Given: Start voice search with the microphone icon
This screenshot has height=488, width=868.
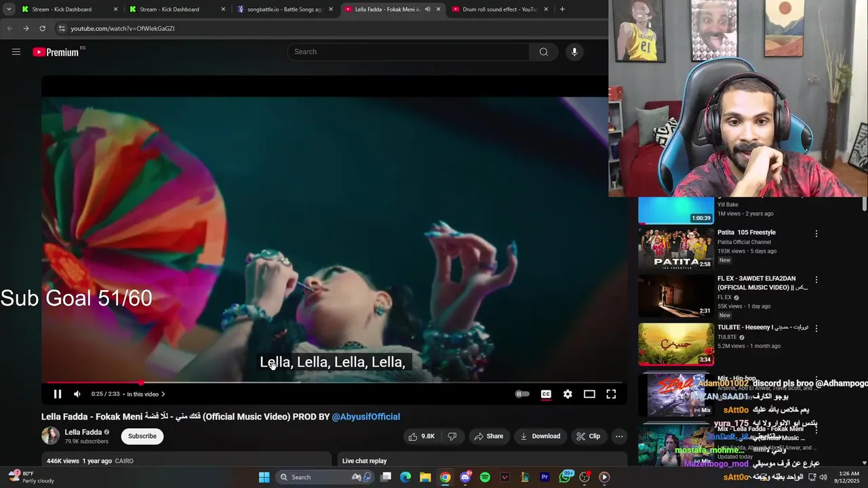Looking at the screenshot, I should point(574,52).
